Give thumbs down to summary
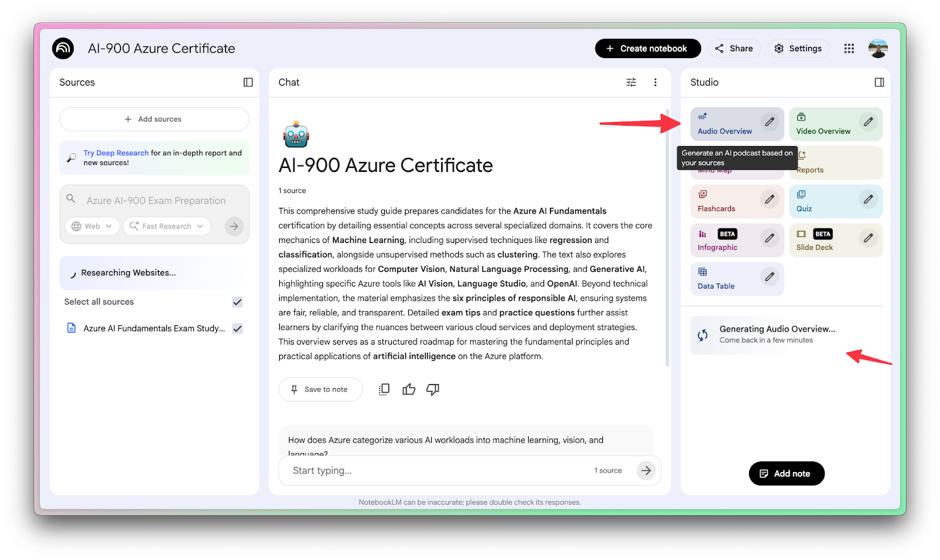 coord(433,389)
